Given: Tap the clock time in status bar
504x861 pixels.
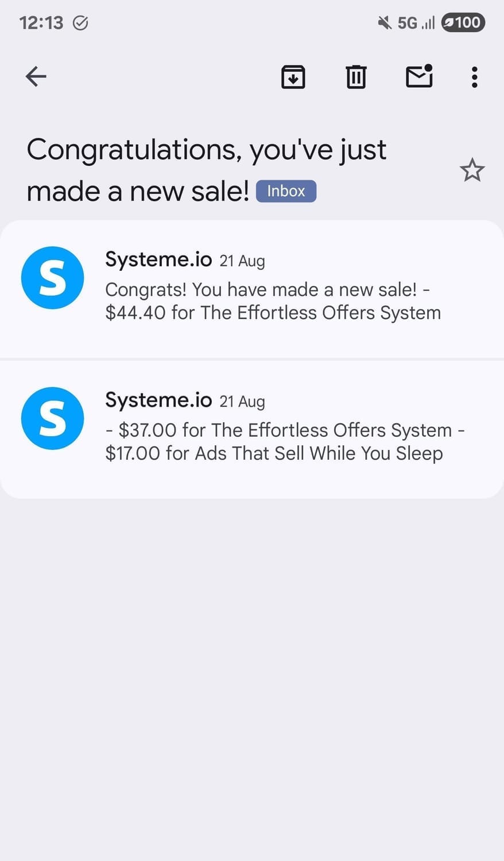Looking at the screenshot, I should (x=41, y=23).
